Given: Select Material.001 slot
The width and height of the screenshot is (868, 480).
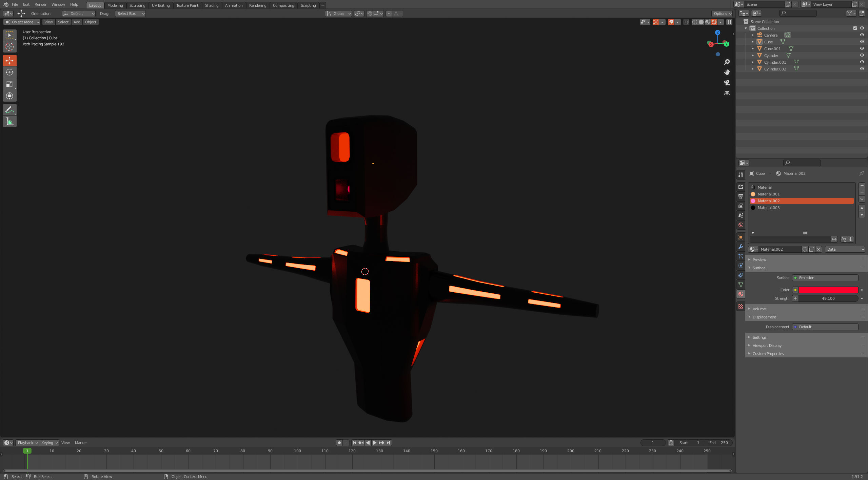Looking at the screenshot, I should point(802,194).
